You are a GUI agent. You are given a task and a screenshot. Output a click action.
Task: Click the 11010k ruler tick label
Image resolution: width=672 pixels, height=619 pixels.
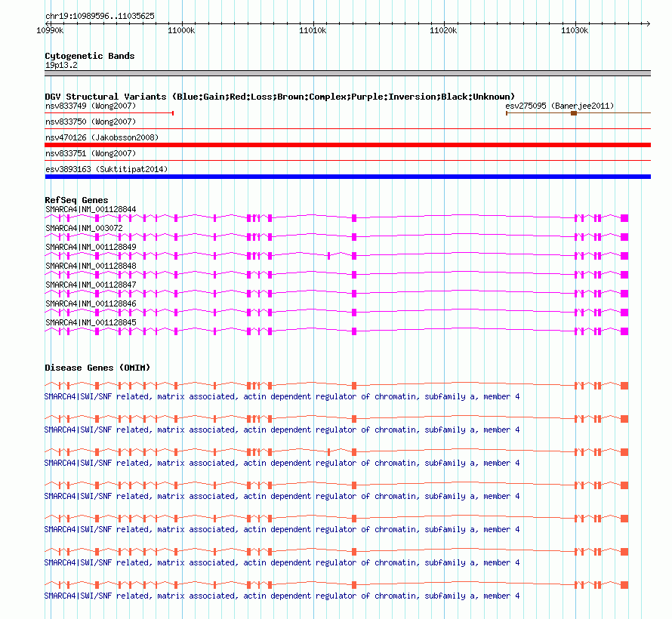point(313,30)
